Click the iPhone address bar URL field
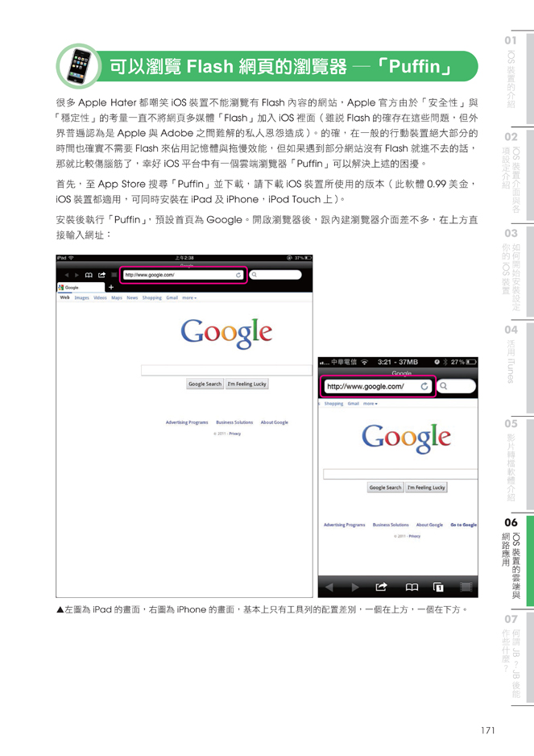 378,386
